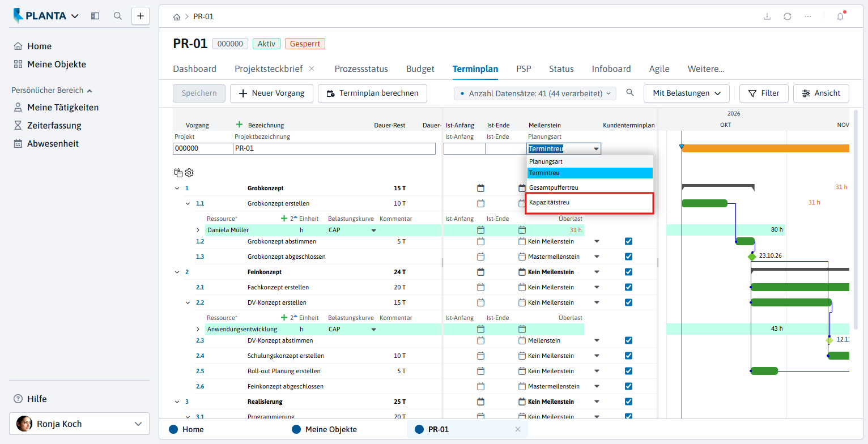Screen dimensions: 868x444
Task: Toggle Kundenterminplan checkbox for Feinkonzept row
Action: [x=628, y=272]
